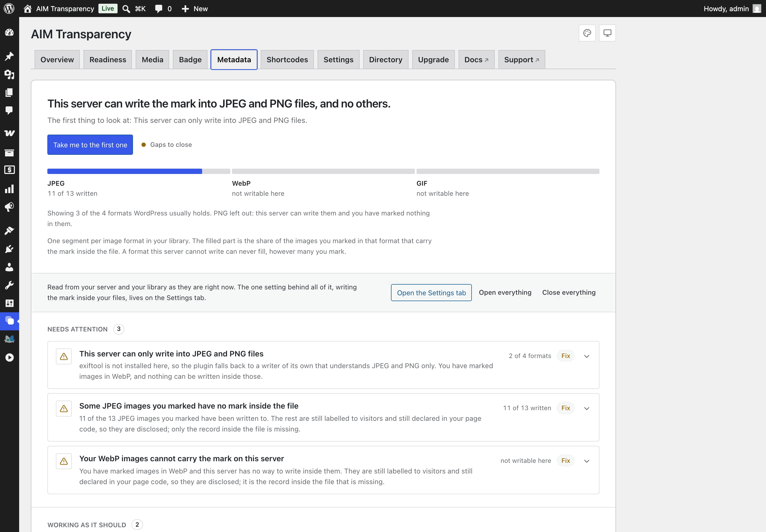Click 'Open everything'
The width and height of the screenshot is (766, 532).
pos(505,292)
